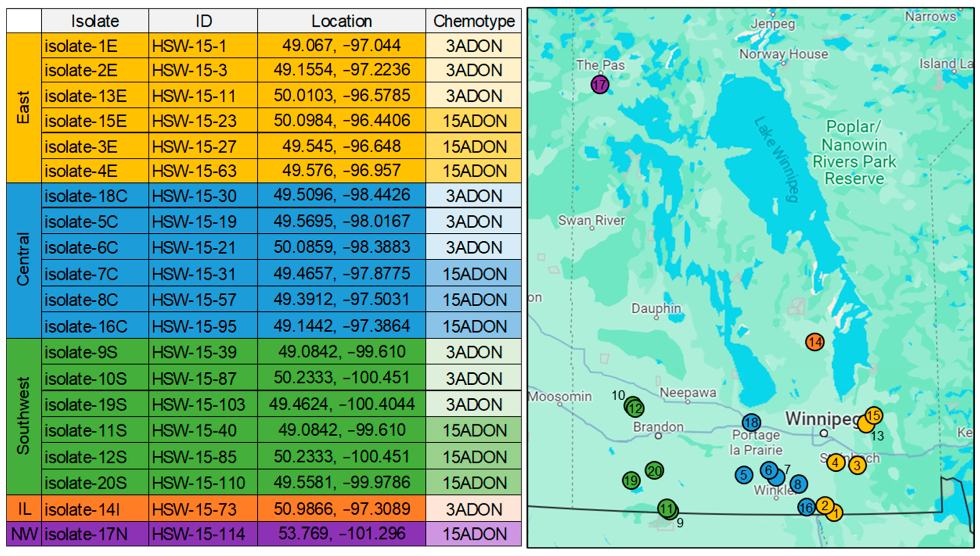Select green map marker 11

pos(667,508)
